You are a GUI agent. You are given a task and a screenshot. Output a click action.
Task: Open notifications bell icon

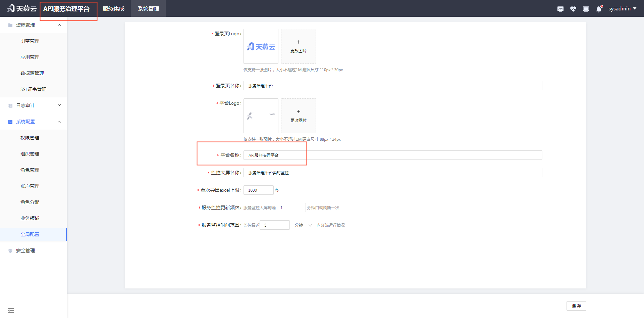(x=599, y=9)
